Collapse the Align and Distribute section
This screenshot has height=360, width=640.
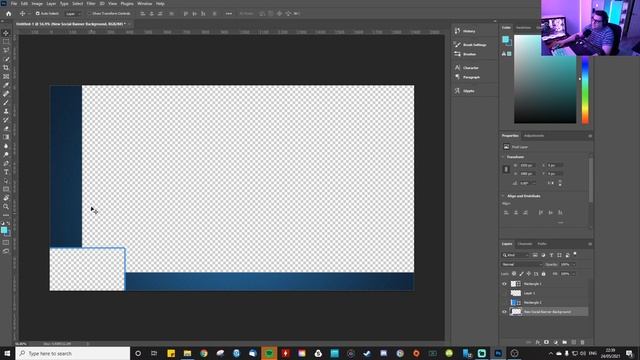coord(503,196)
